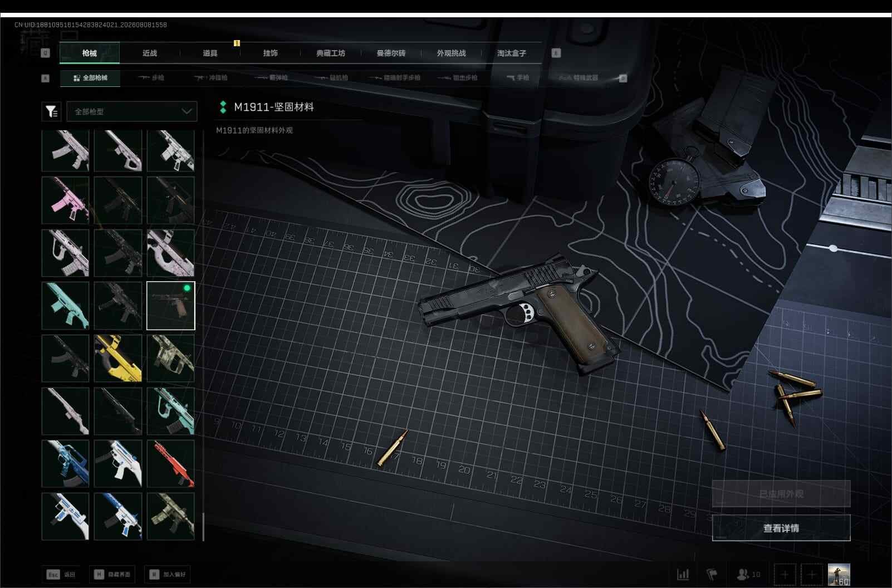Screen dimensions: 892x588
Task: Open the skin filter funnel icon
Action: tap(51, 111)
